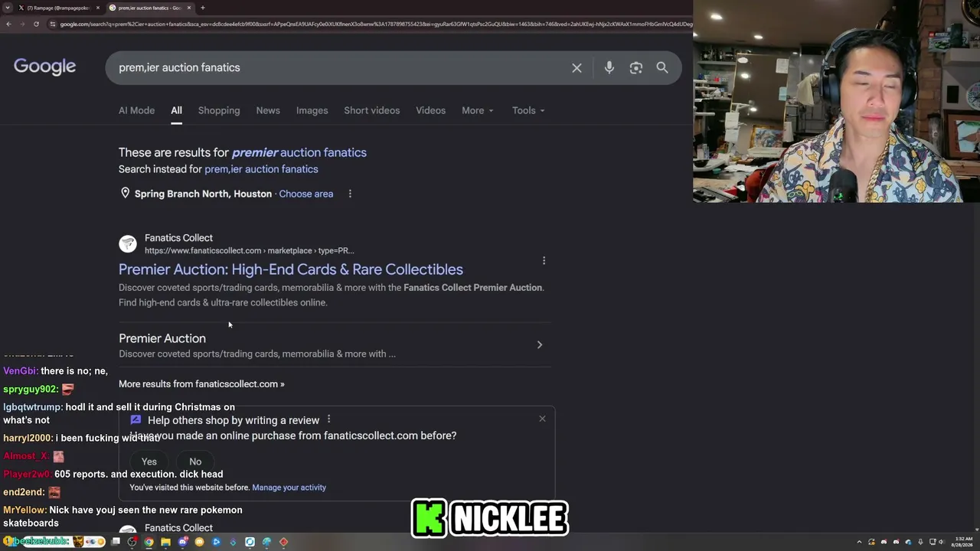The width and height of the screenshot is (980, 551).
Task: Open Discord from the taskbar
Action: click(x=183, y=542)
